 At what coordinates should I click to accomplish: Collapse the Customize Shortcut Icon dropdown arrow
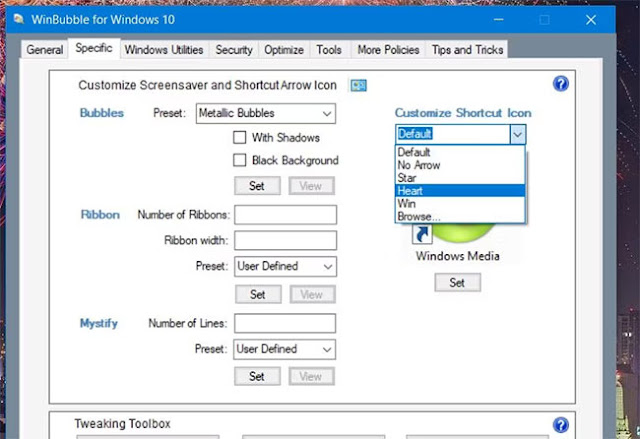[x=518, y=134]
